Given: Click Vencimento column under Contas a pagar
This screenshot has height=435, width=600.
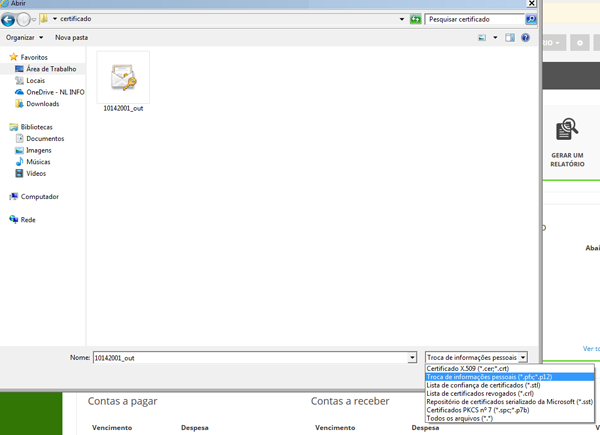Looking at the screenshot, I should click(112, 428).
